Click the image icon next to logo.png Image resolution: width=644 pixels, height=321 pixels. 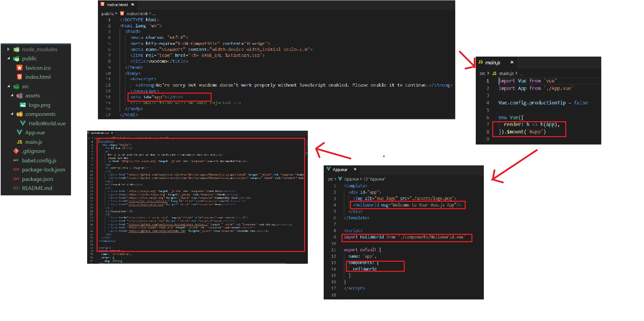click(x=23, y=105)
